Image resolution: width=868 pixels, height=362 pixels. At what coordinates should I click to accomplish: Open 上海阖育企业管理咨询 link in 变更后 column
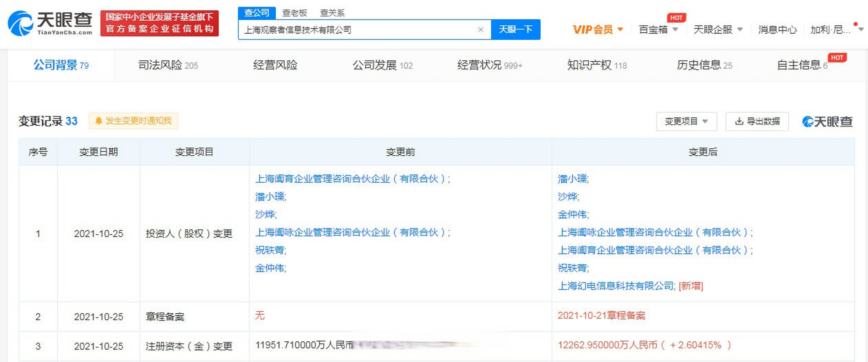pyautogui.click(x=653, y=250)
